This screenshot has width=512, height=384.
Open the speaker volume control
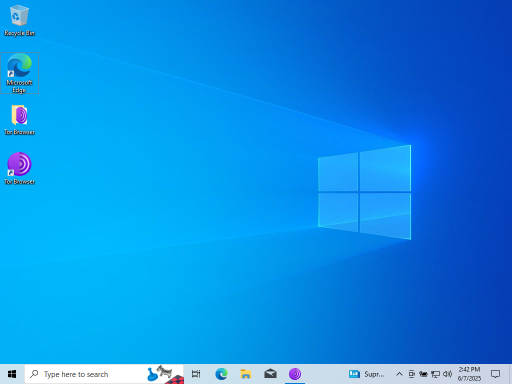click(x=447, y=374)
